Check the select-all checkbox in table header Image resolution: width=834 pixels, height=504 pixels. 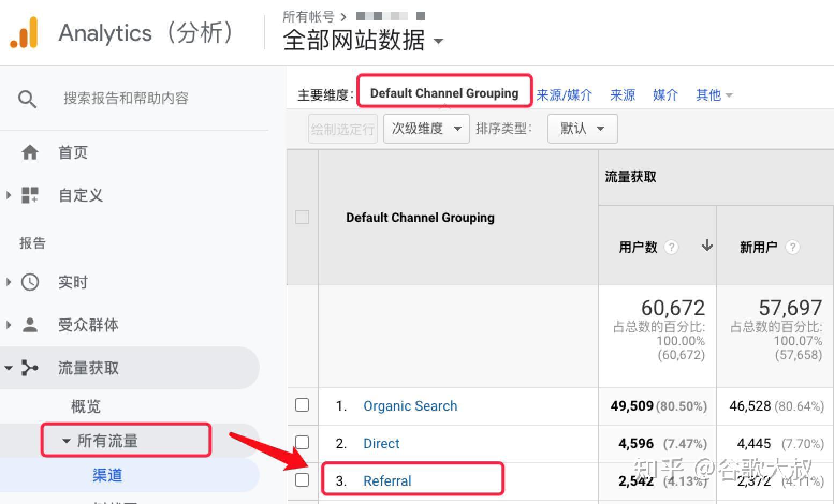click(x=302, y=217)
